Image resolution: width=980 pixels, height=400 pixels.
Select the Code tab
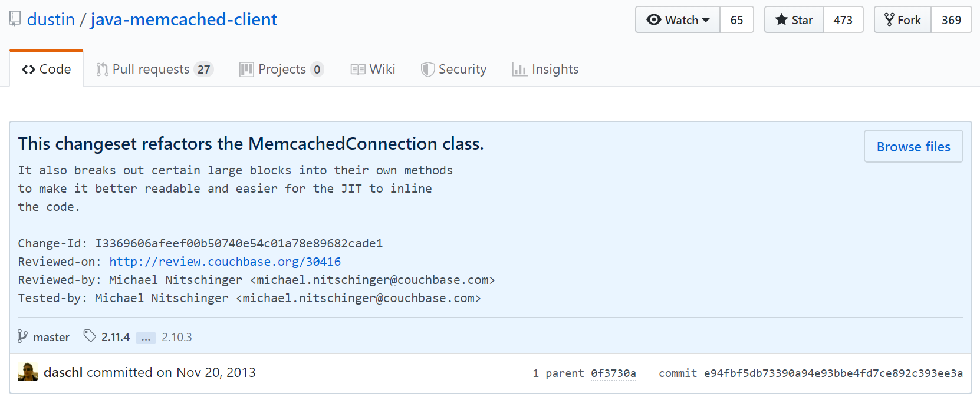[47, 70]
